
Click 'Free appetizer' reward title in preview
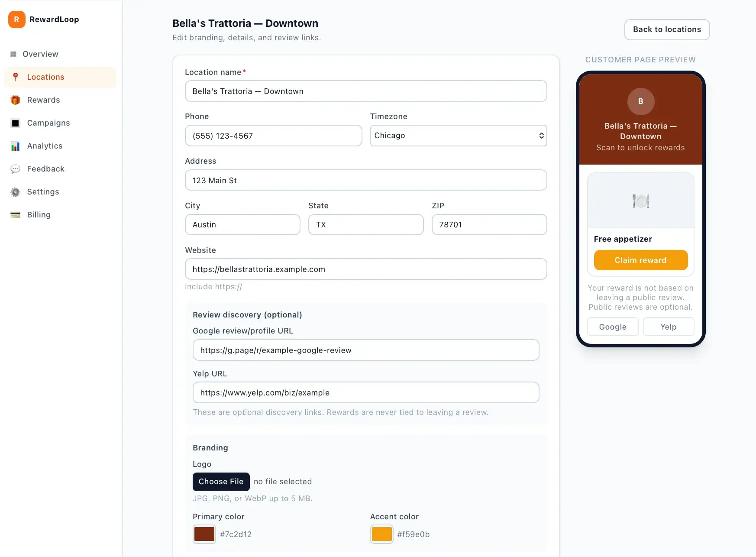pyautogui.click(x=623, y=239)
